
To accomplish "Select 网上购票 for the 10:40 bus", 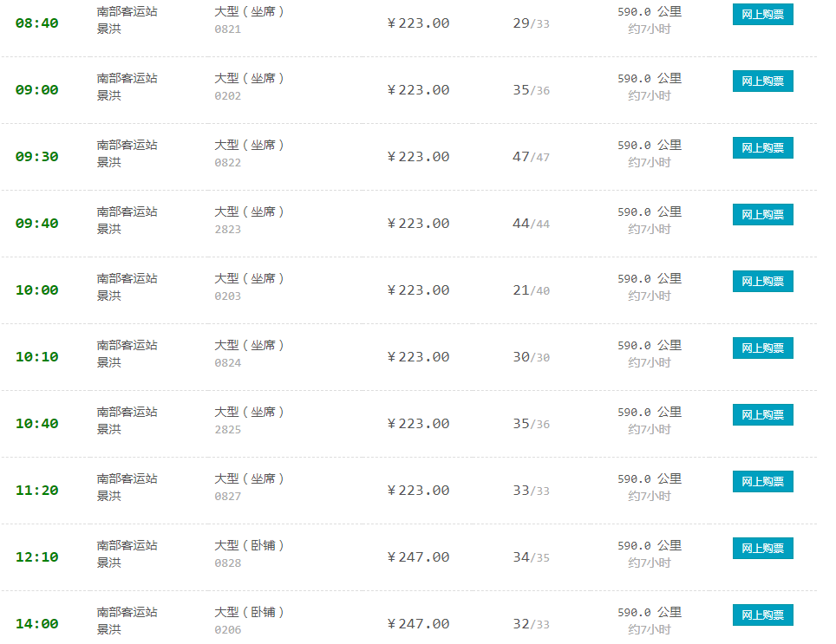I will click(762, 415).
